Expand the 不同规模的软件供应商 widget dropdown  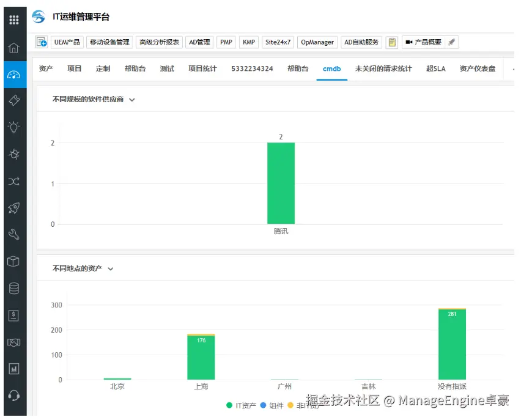132,100
